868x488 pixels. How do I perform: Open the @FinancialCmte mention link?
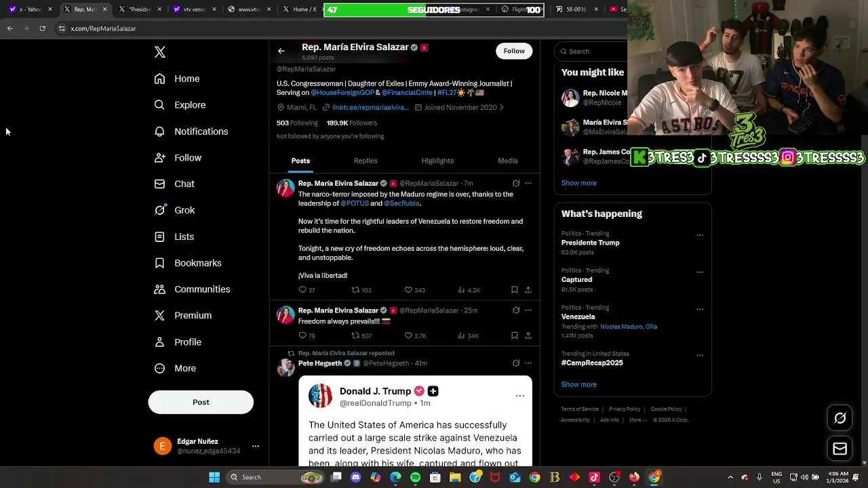407,92
